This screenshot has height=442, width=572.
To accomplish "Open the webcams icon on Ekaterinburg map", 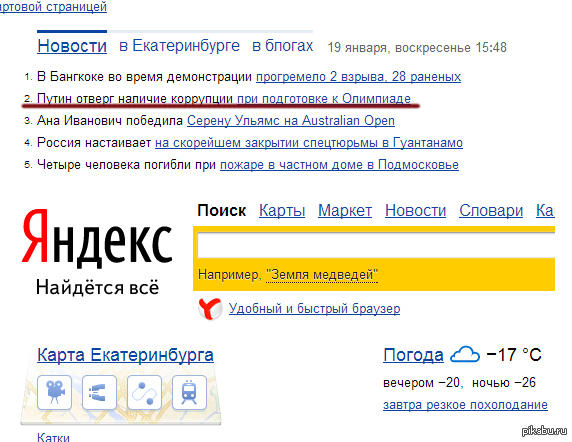I will (x=54, y=392).
